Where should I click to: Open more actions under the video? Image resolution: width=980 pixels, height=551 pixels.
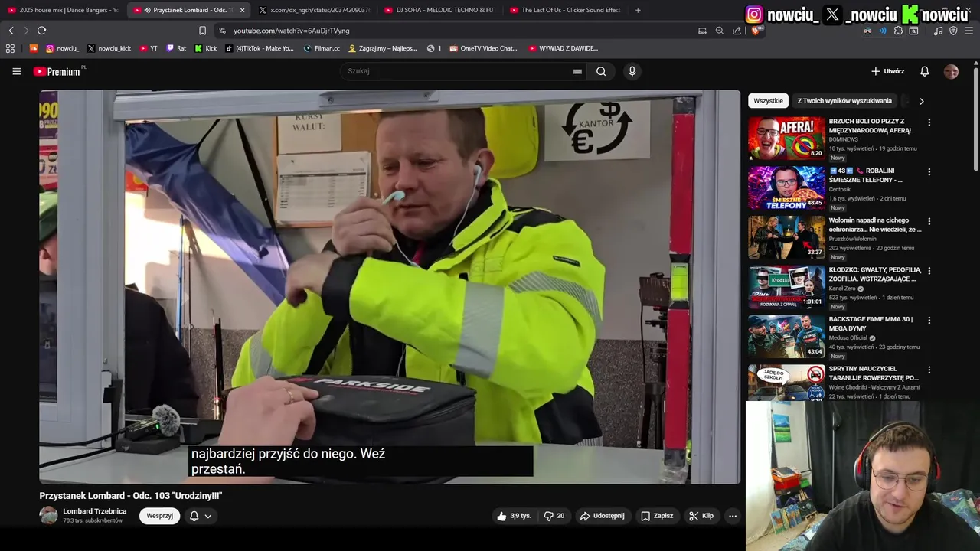click(732, 516)
